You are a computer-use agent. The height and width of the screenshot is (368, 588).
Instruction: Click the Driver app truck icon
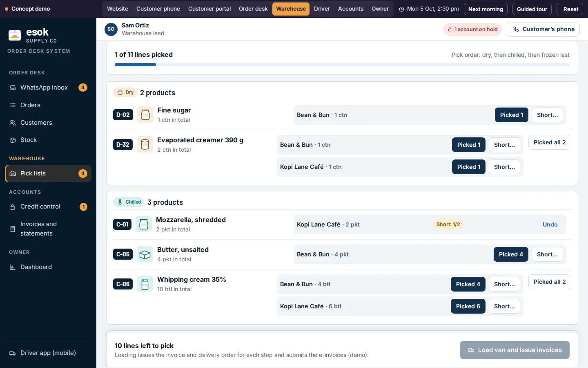click(13, 353)
